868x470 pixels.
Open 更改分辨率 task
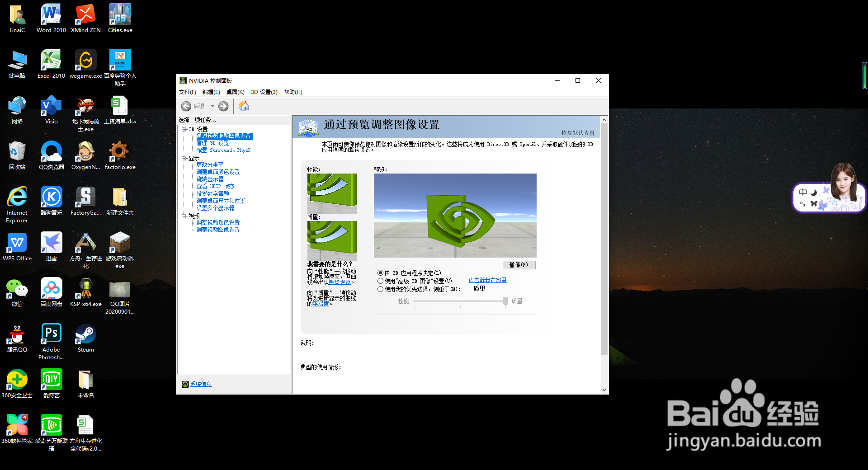point(210,164)
